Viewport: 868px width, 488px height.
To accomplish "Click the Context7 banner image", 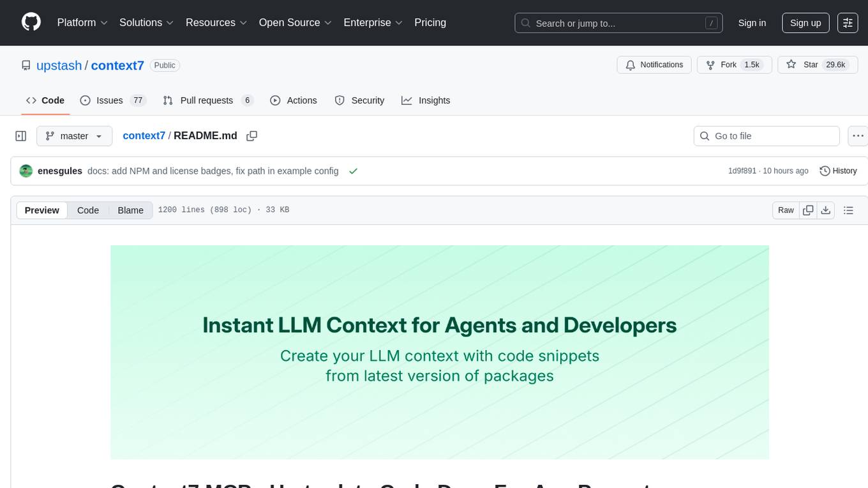I will pyautogui.click(x=440, y=352).
